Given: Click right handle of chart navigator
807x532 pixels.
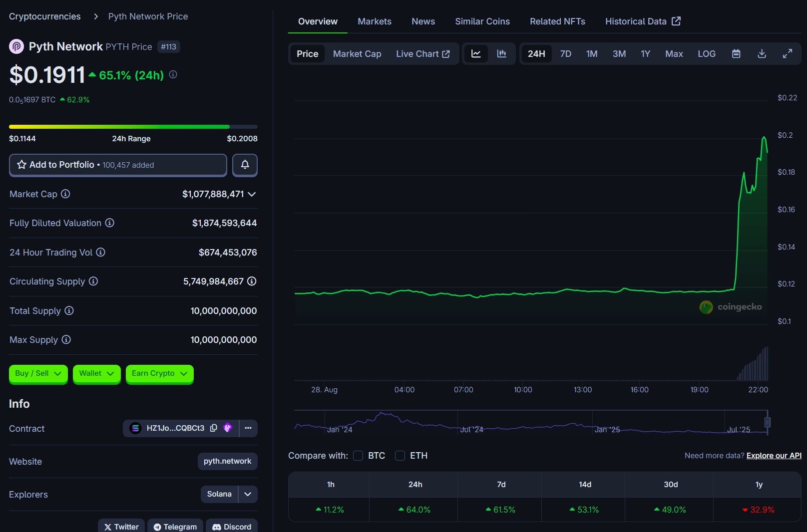Looking at the screenshot, I should 768,422.
